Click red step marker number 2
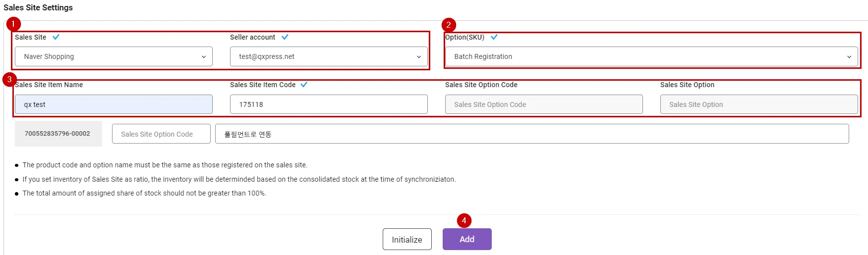Screen dimensions: 868x255 449,25
